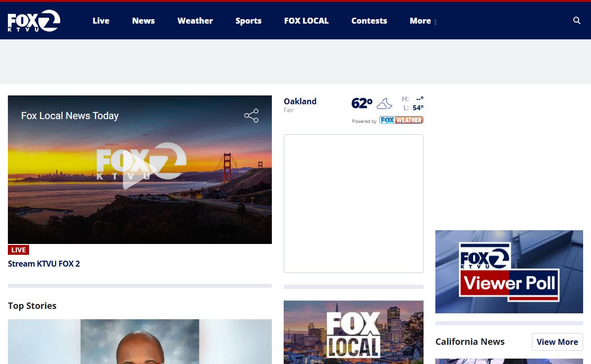The height and width of the screenshot is (364, 591).
Task: Open the Stream KTVU FOX 2 link
Action: 44,264
